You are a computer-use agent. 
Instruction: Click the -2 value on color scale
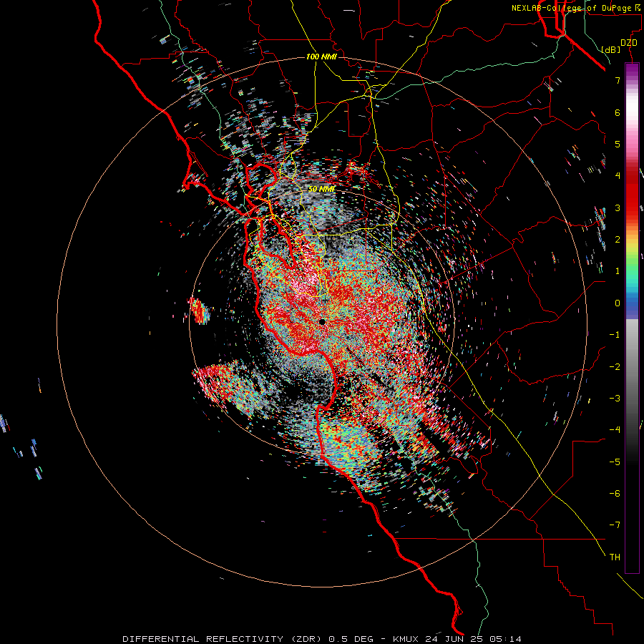click(615, 367)
